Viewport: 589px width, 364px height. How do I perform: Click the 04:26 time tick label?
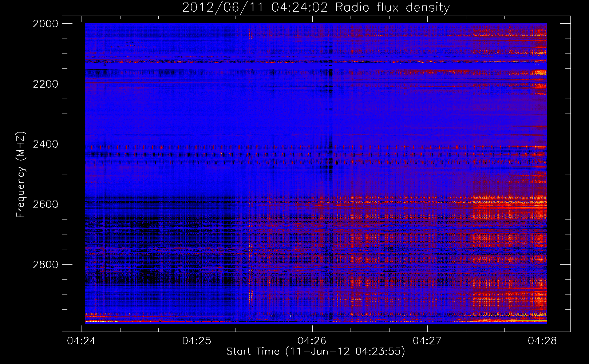pos(312,341)
